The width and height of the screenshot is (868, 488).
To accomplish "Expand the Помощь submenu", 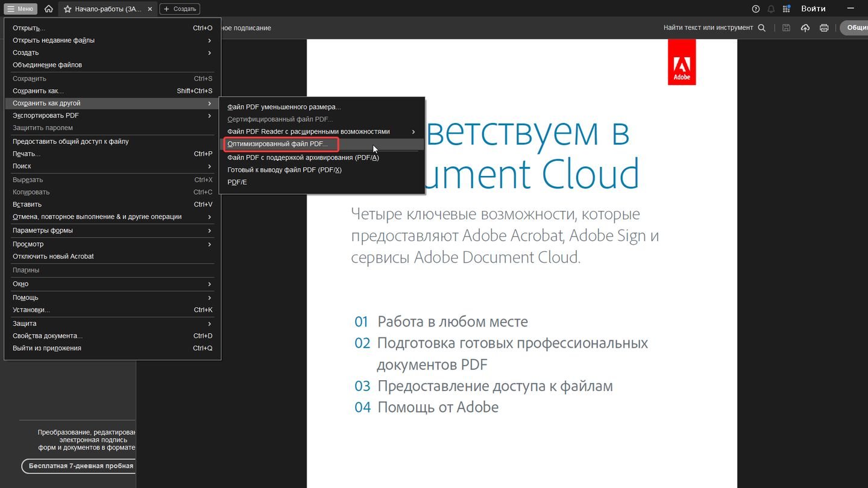I will pyautogui.click(x=113, y=298).
